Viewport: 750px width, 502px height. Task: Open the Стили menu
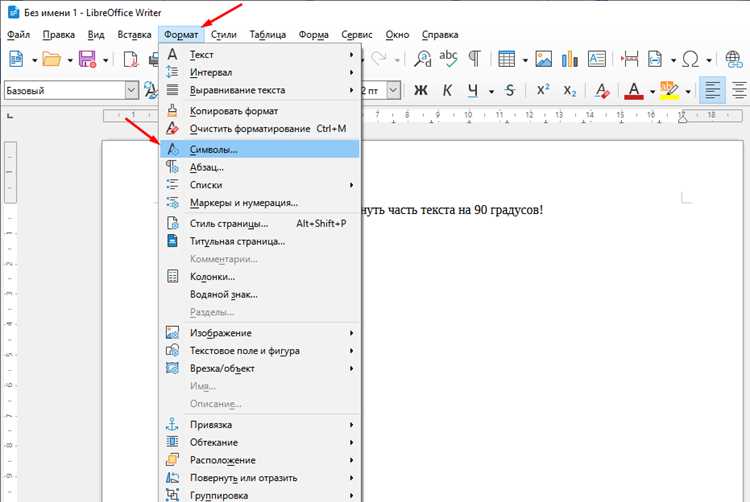point(224,34)
